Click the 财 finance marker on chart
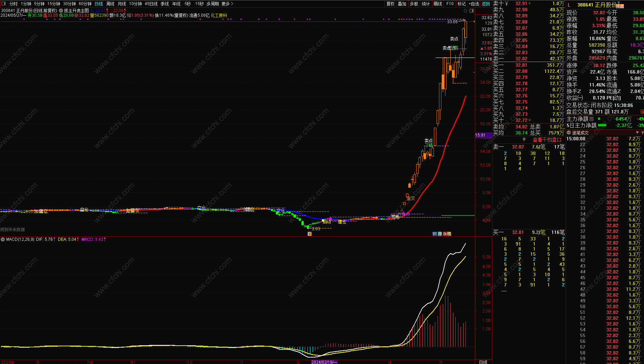This screenshot has width=644, height=364. tap(435, 234)
